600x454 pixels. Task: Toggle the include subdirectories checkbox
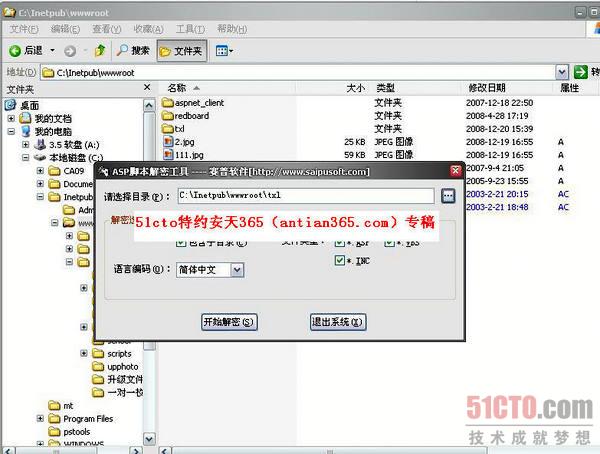(181, 243)
